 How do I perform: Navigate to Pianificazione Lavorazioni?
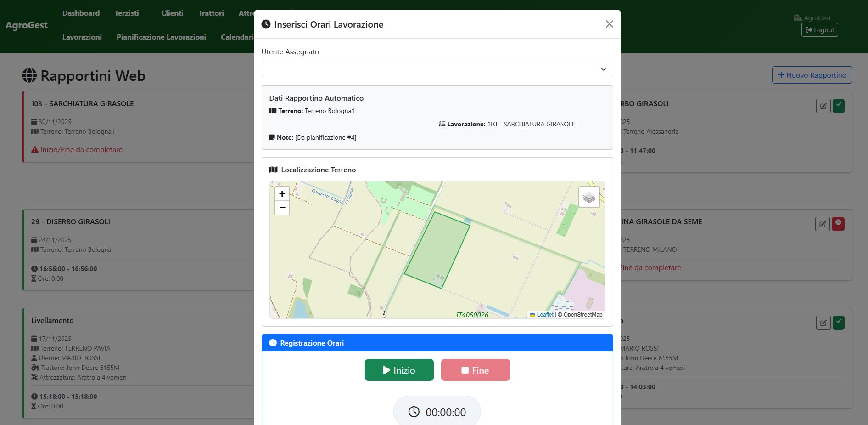[x=161, y=37]
